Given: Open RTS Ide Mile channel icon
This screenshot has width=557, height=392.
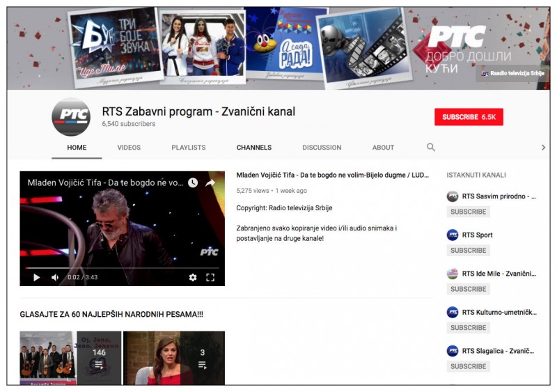Looking at the screenshot, I should (452, 274).
